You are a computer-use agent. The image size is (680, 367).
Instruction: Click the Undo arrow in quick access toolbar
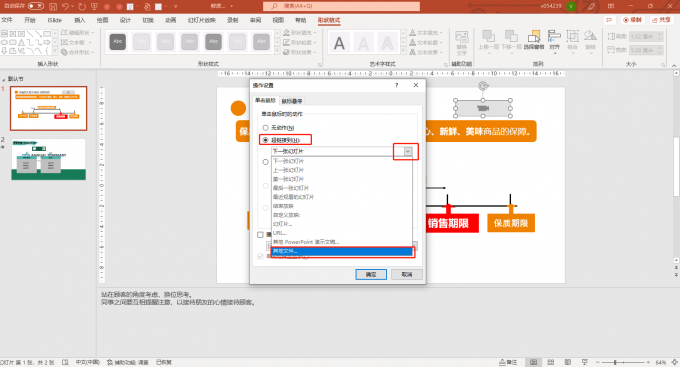pos(65,7)
